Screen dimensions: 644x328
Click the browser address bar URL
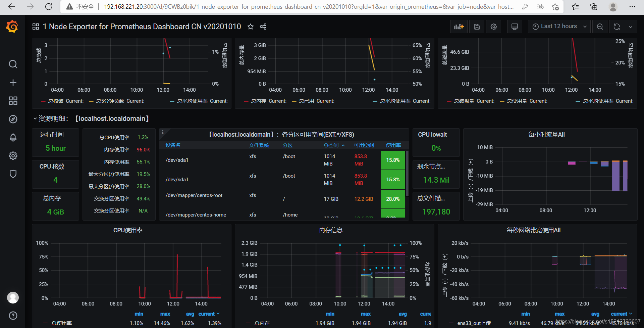(309, 7)
